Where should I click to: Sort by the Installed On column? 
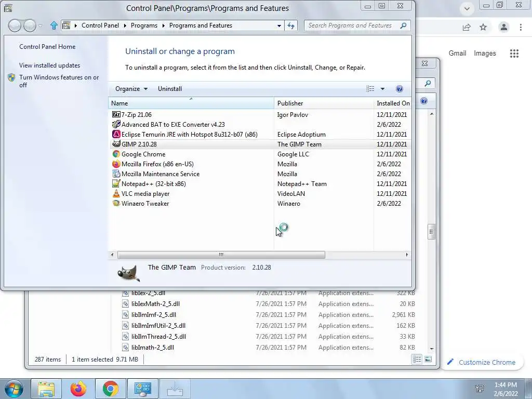point(393,103)
